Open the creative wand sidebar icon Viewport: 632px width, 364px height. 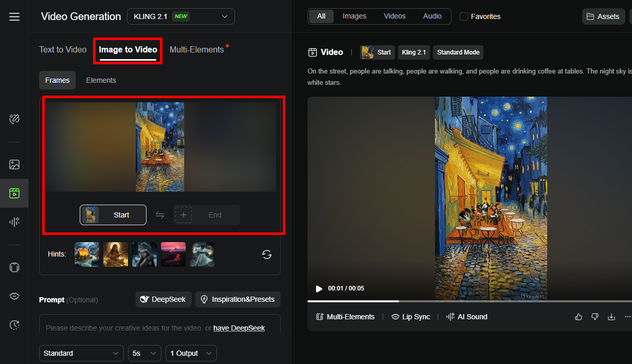point(14,119)
